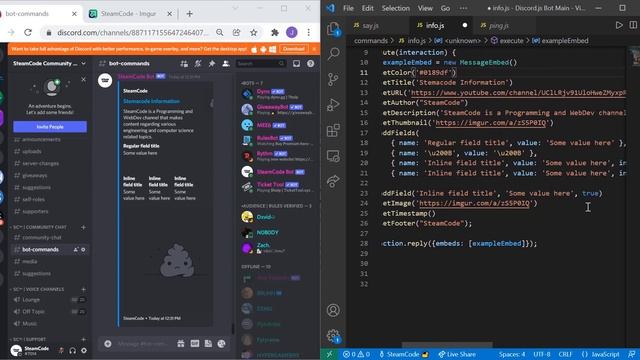Open Chrome extensions puzzle icon

tap(275, 32)
